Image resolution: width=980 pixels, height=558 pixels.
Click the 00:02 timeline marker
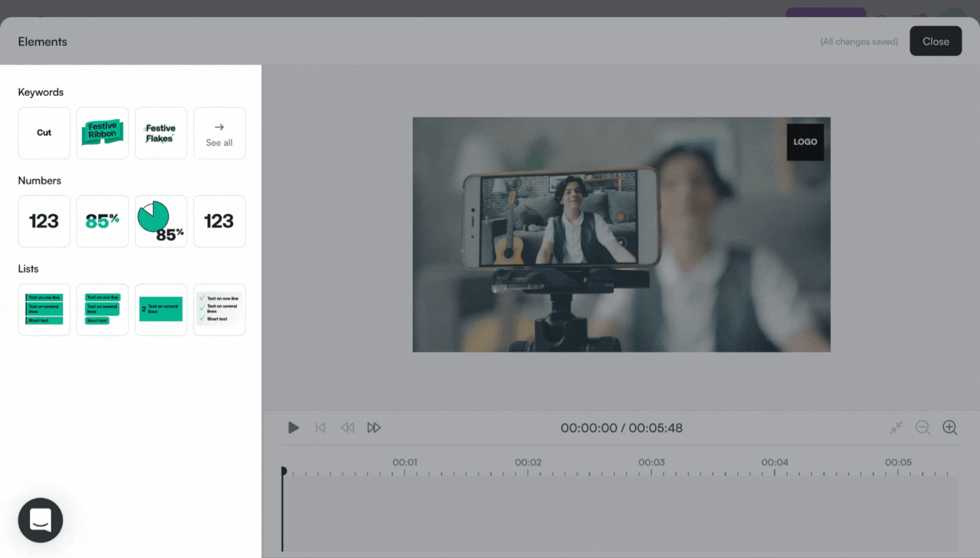[528, 462]
